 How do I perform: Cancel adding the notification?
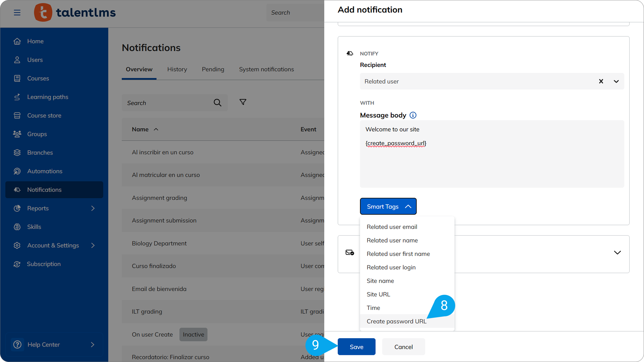click(x=403, y=347)
